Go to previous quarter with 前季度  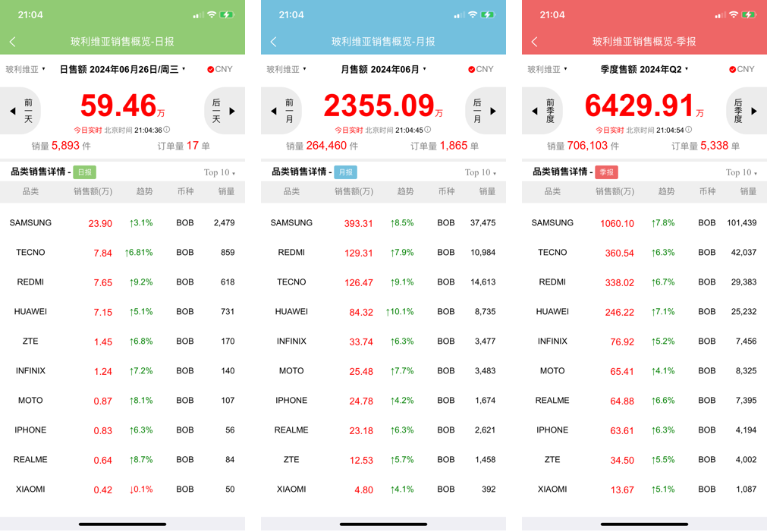pyautogui.click(x=542, y=111)
